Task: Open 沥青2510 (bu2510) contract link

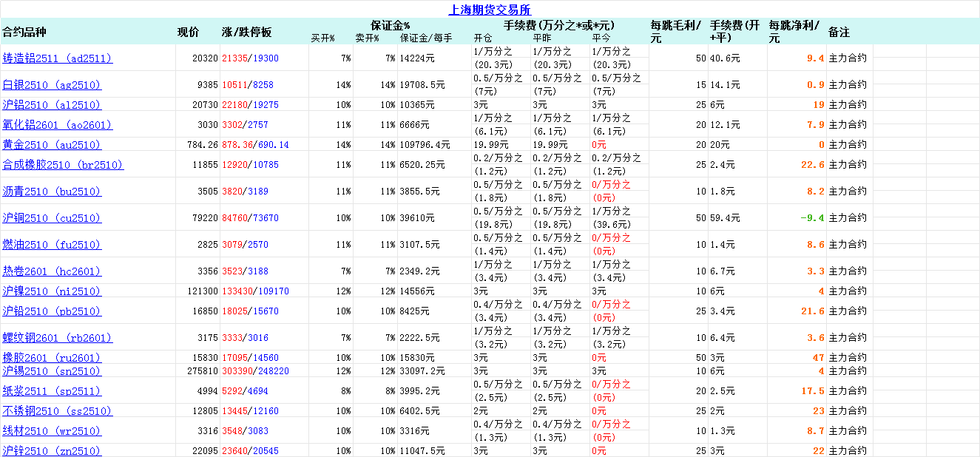Action: (x=52, y=192)
